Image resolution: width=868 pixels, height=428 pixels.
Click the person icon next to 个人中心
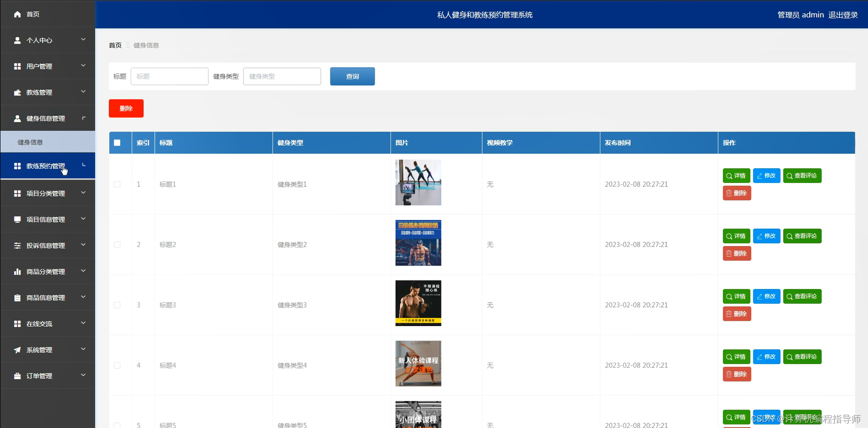coord(18,40)
